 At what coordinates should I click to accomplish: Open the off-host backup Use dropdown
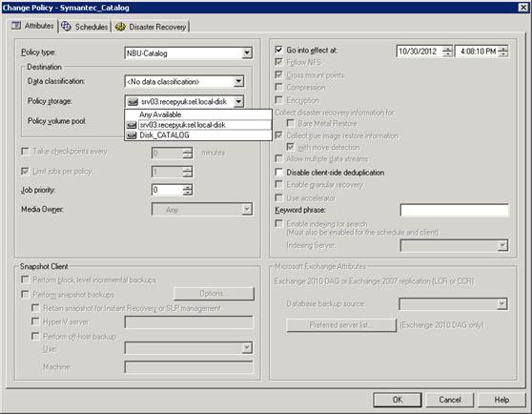[247, 347]
